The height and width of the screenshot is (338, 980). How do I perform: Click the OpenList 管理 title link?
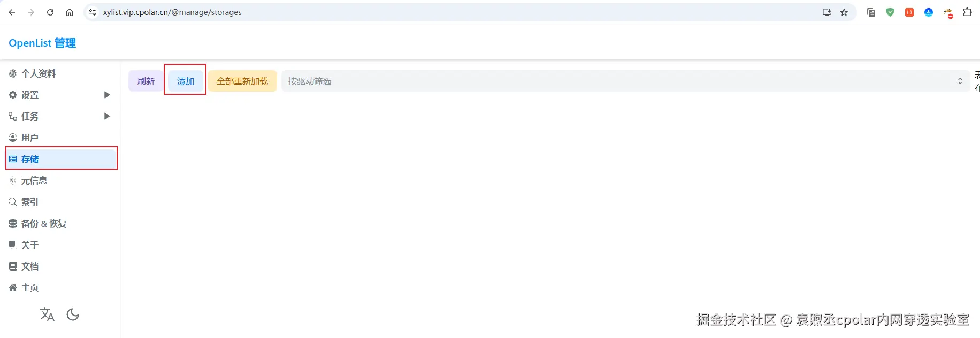click(42, 43)
